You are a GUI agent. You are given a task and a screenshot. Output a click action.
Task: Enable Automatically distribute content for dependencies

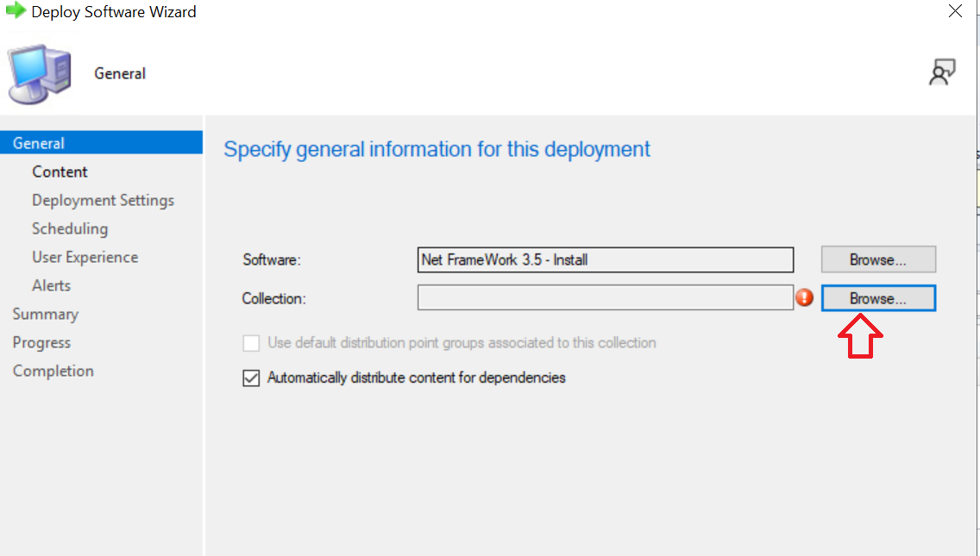[x=251, y=378]
